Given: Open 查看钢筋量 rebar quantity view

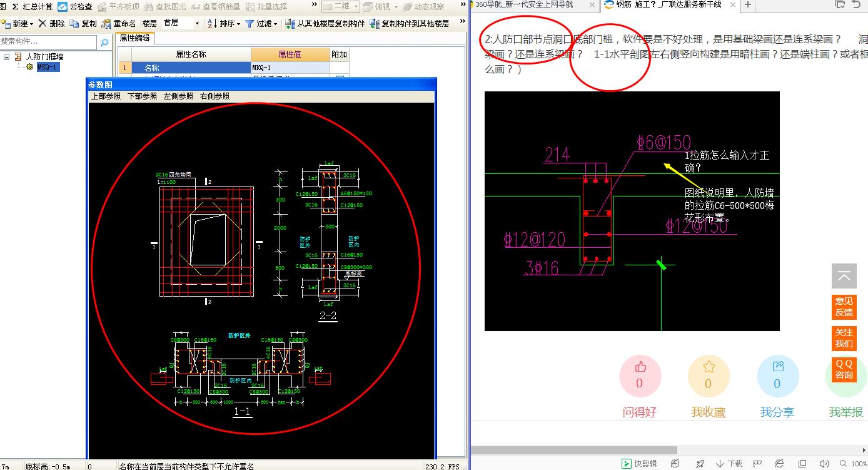Looking at the screenshot, I should click(215, 6).
